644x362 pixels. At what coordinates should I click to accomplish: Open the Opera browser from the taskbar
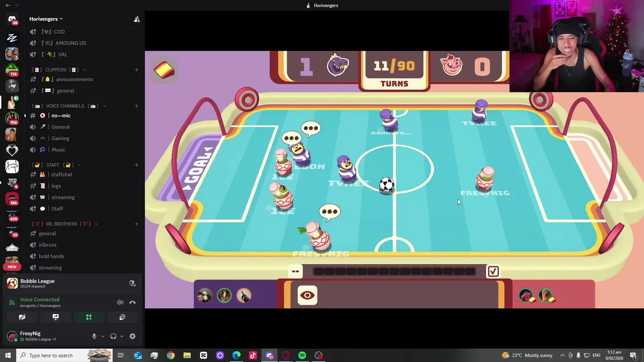[x=286, y=355]
